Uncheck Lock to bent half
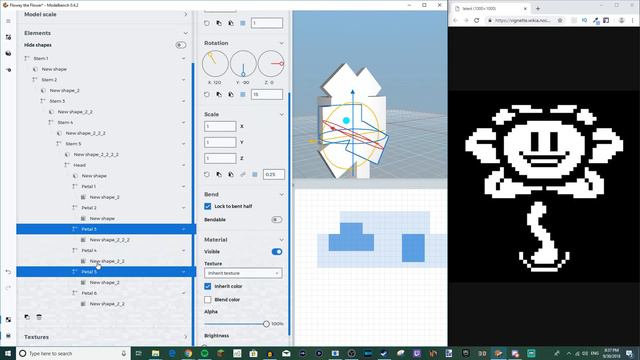 pyautogui.click(x=207, y=206)
